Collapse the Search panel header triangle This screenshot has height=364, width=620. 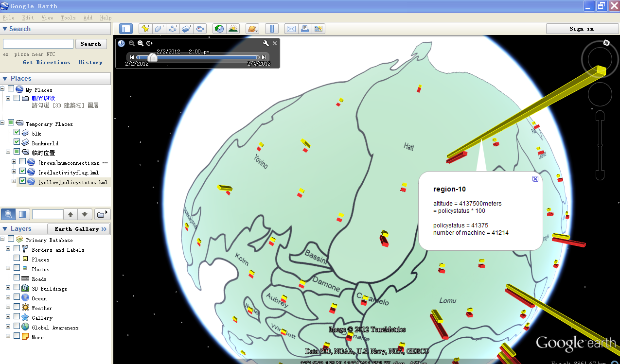click(x=5, y=29)
